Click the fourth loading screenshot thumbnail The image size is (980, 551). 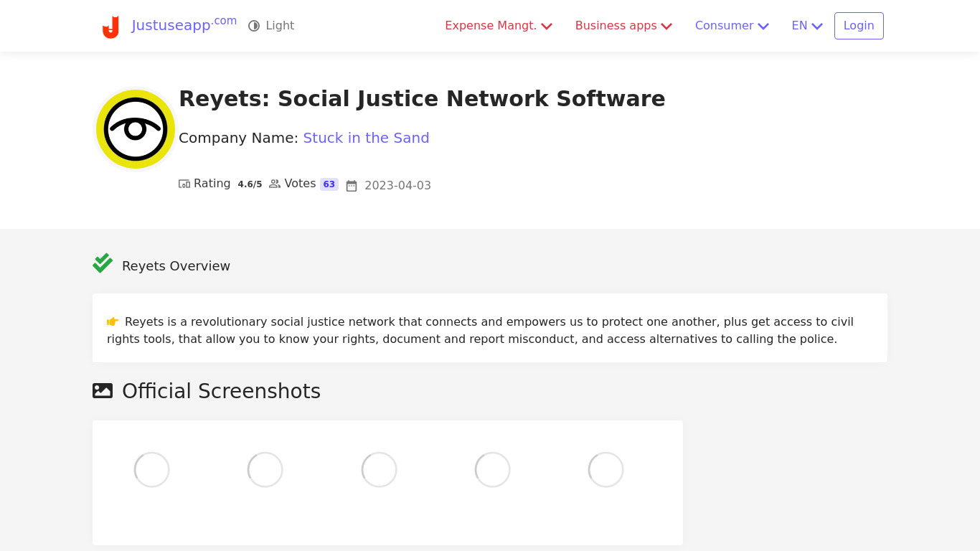pos(492,470)
